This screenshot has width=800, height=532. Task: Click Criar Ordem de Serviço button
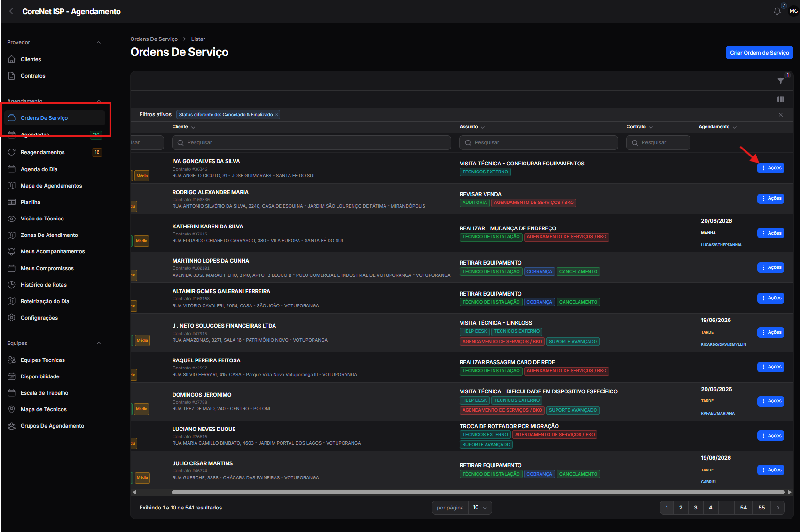tap(759, 53)
